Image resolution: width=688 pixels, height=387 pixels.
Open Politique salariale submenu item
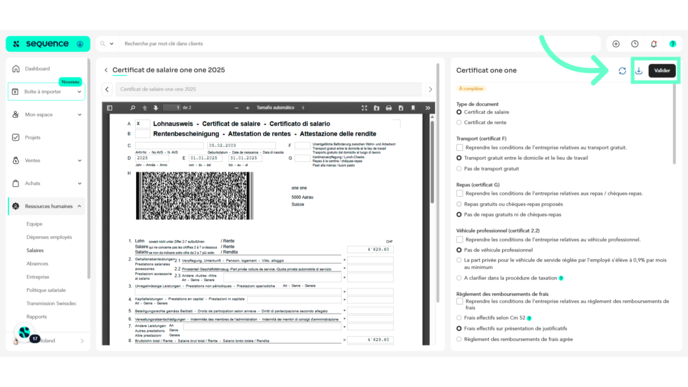pos(46,290)
